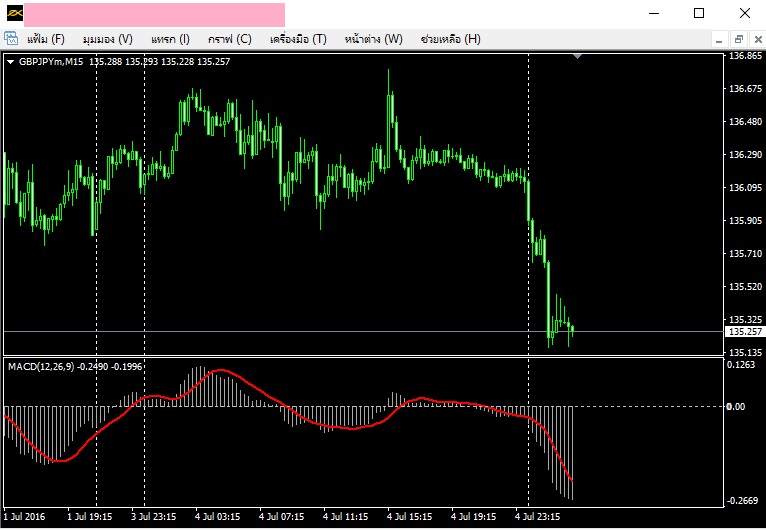
Task: Click the 136.865 price scale value
Action: 745,56
